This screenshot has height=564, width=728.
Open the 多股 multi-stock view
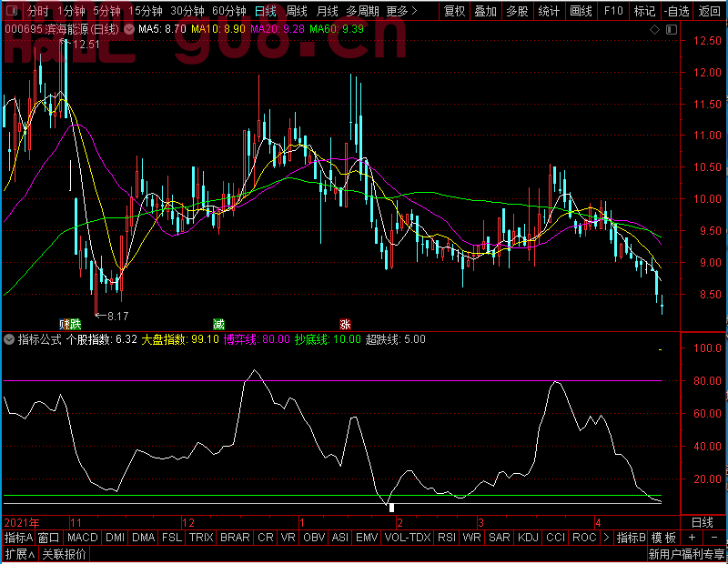(517, 11)
